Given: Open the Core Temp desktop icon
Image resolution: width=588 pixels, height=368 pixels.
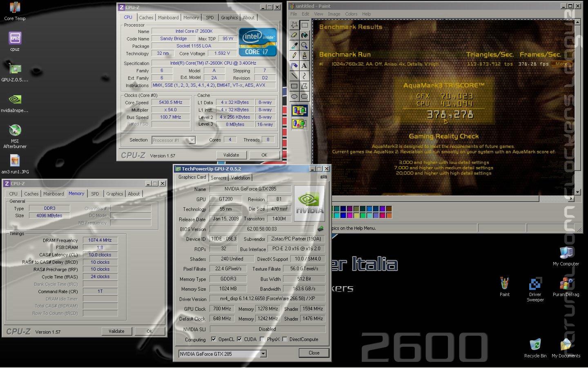Looking at the screenshot, I should point(15,11).
